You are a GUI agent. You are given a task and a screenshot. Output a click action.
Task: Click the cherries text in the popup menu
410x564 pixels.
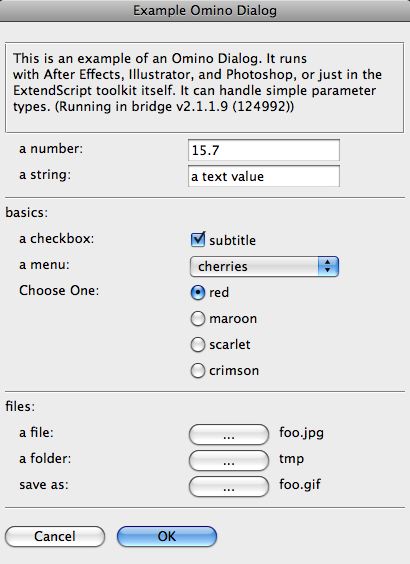223,267
